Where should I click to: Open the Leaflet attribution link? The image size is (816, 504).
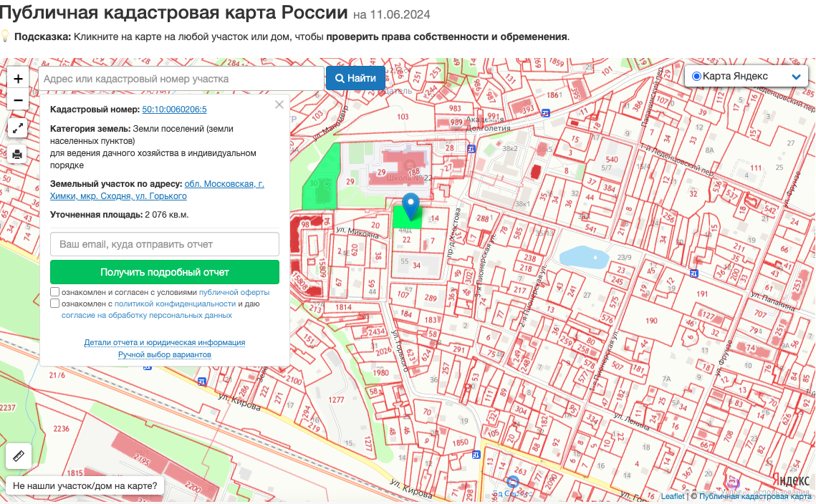[673, 496]
